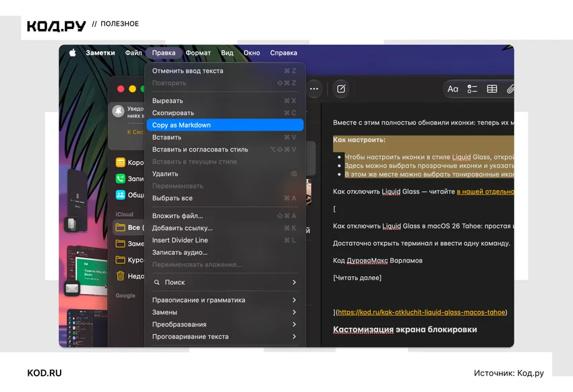
Task: Select the Заме… folder below Все
Action: (129, 243)
